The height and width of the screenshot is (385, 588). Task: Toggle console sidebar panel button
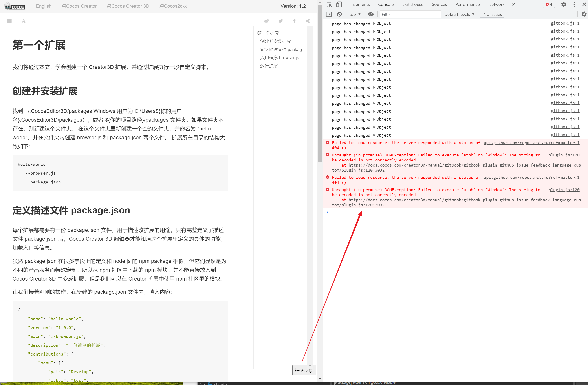[x=329, y=14]
